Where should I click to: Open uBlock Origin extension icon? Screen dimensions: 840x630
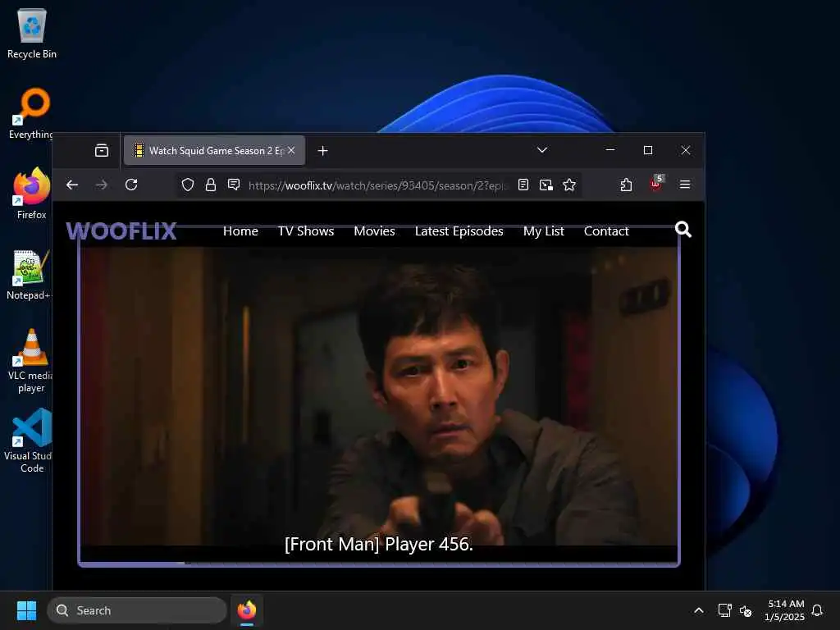click(655, 183)
